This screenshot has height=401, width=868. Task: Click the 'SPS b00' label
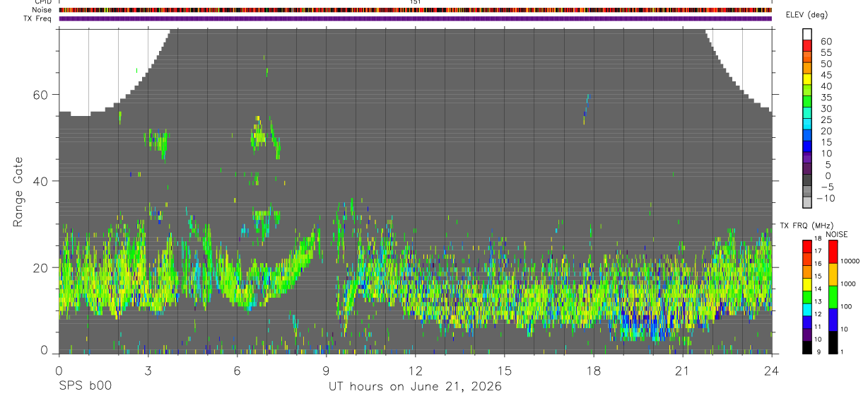pos(85,386)
